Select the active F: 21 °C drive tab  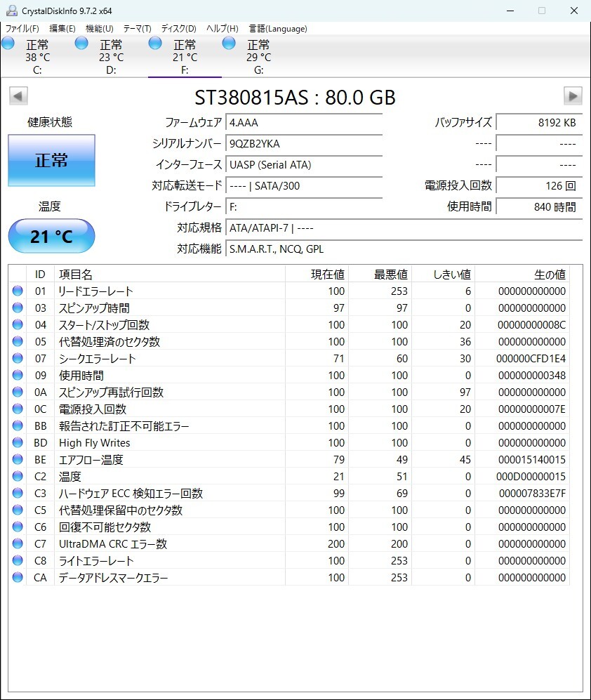pyautogui.click(x=185, y=57)
